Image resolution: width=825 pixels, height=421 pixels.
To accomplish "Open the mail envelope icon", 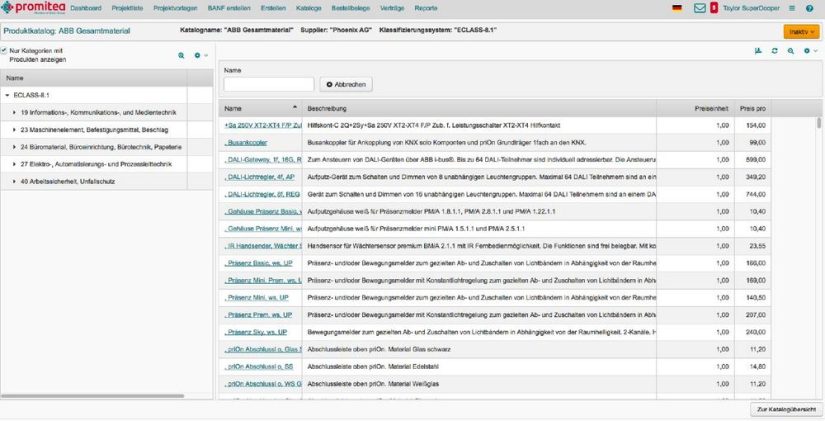I will (x=699, y=8).
